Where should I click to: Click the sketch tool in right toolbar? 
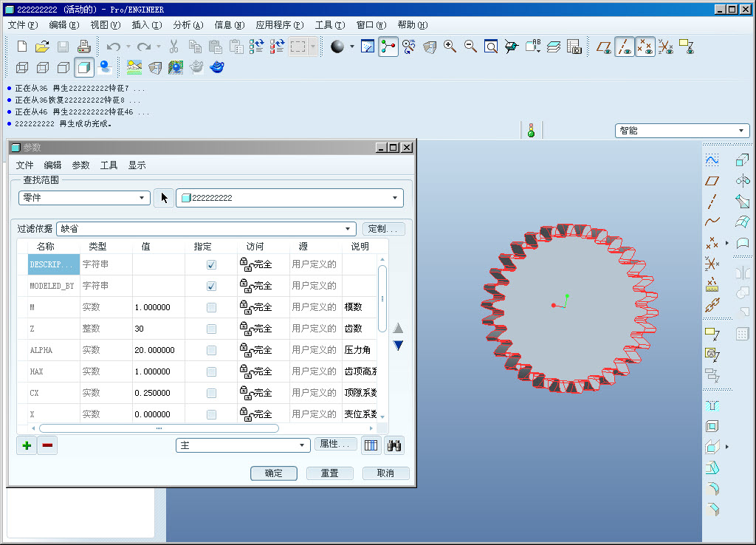pos(712,160)
